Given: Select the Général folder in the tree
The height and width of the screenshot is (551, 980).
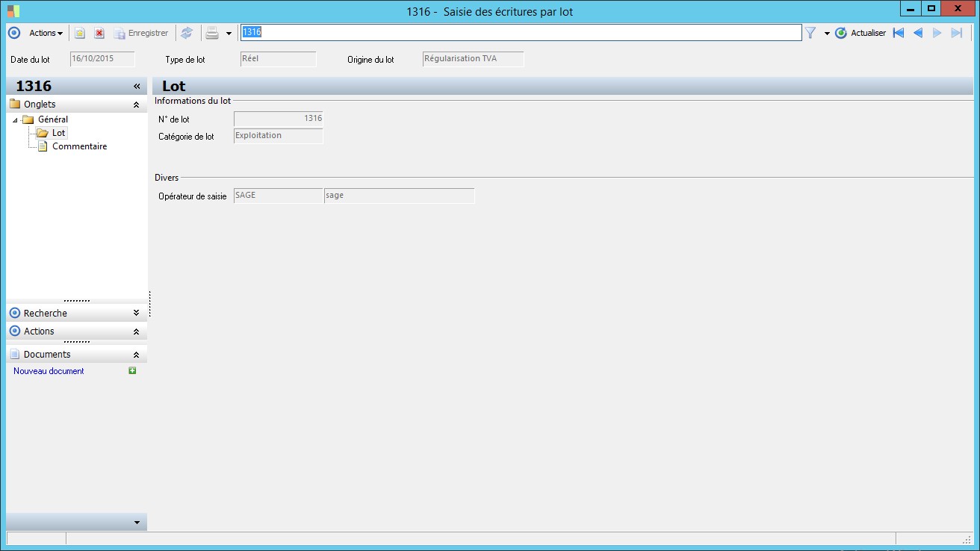Looking at the screenshot, I should point(52,119).
